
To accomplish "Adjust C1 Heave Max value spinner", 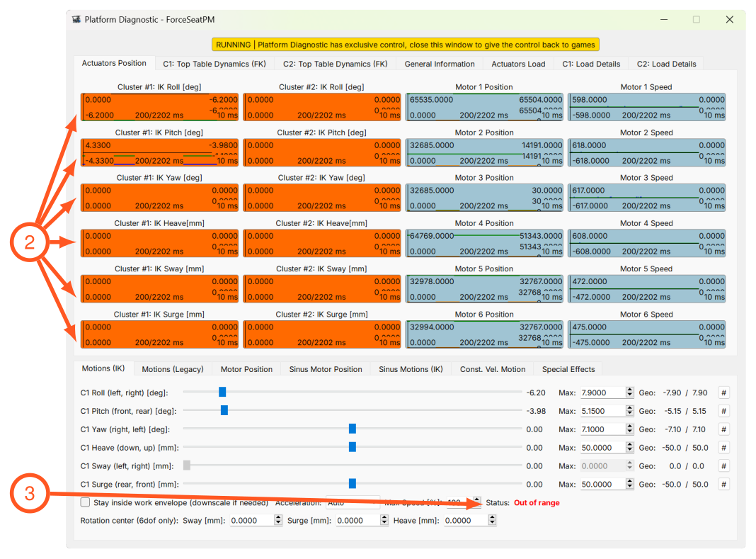I will (629, 448).
